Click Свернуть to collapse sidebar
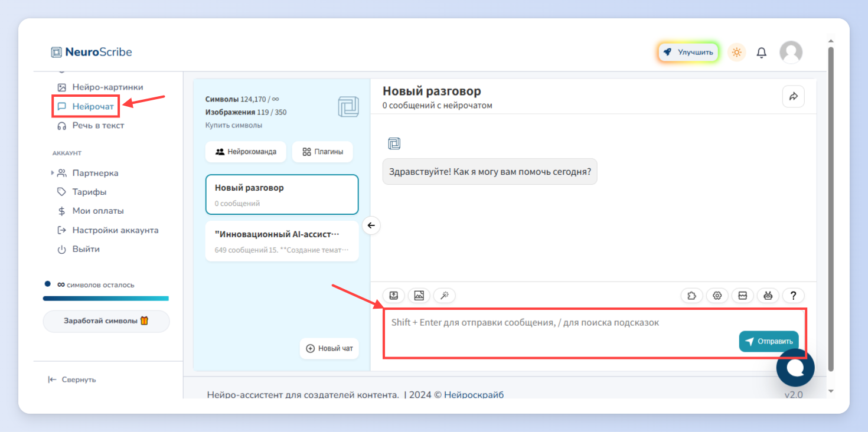This screenshot has height=432, width=868. 72,379
